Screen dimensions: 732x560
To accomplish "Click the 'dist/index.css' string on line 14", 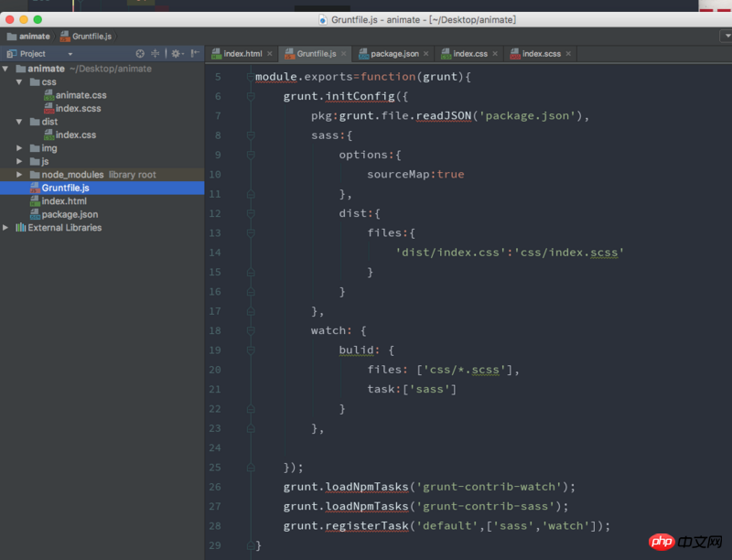I will pyautogui.click(x=451, y=253).
